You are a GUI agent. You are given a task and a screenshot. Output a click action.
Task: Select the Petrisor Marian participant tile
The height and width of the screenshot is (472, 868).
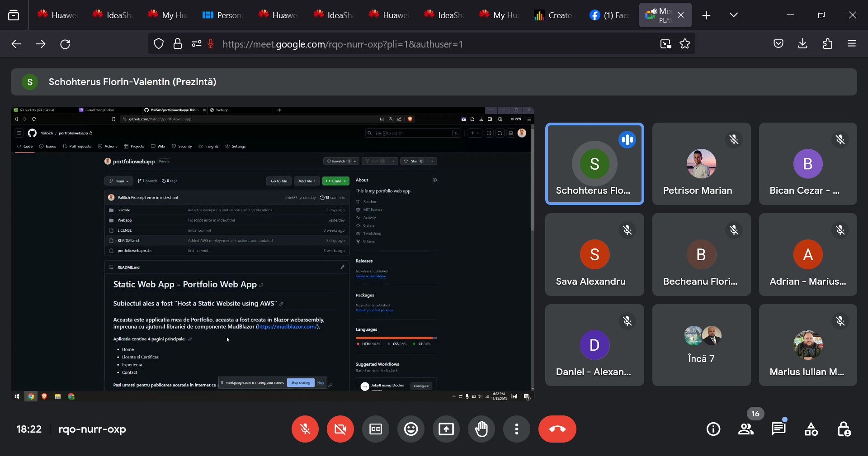[701, 164]
